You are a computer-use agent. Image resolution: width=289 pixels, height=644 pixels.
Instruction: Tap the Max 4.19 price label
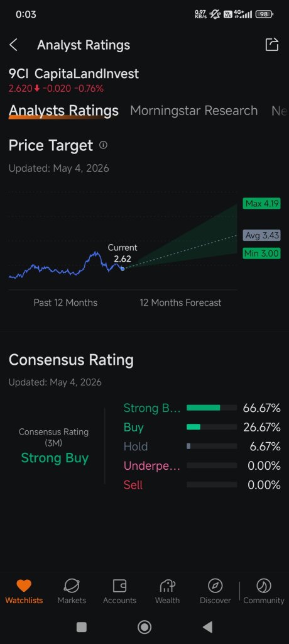pyautogui.click(x=261, y=203)
